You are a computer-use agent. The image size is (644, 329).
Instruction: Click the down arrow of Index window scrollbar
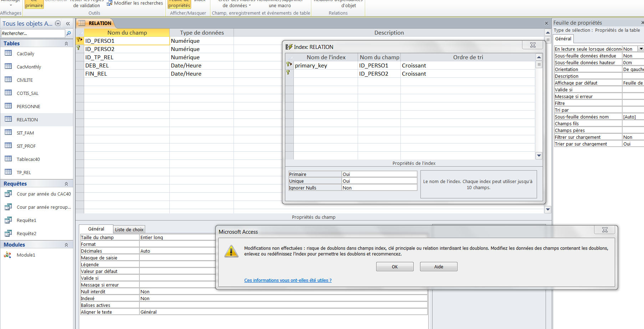[x=539, y=156]
